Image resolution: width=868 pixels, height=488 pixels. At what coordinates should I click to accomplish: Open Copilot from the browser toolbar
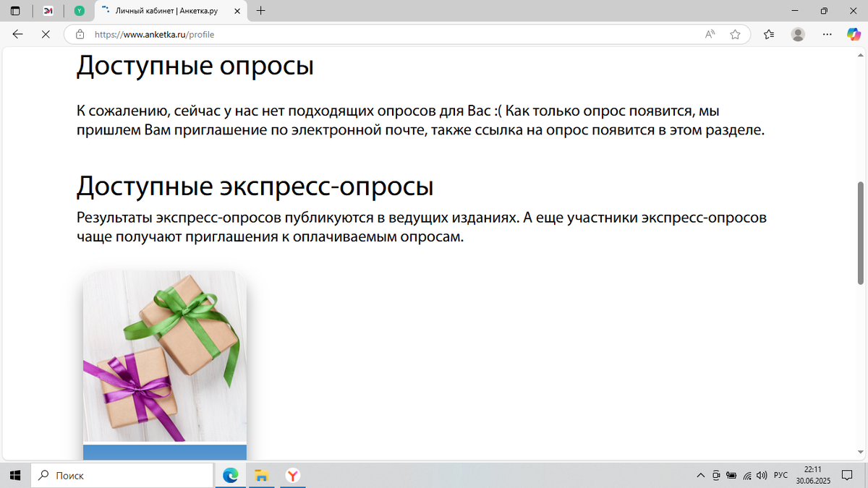(x=854, y=33)
